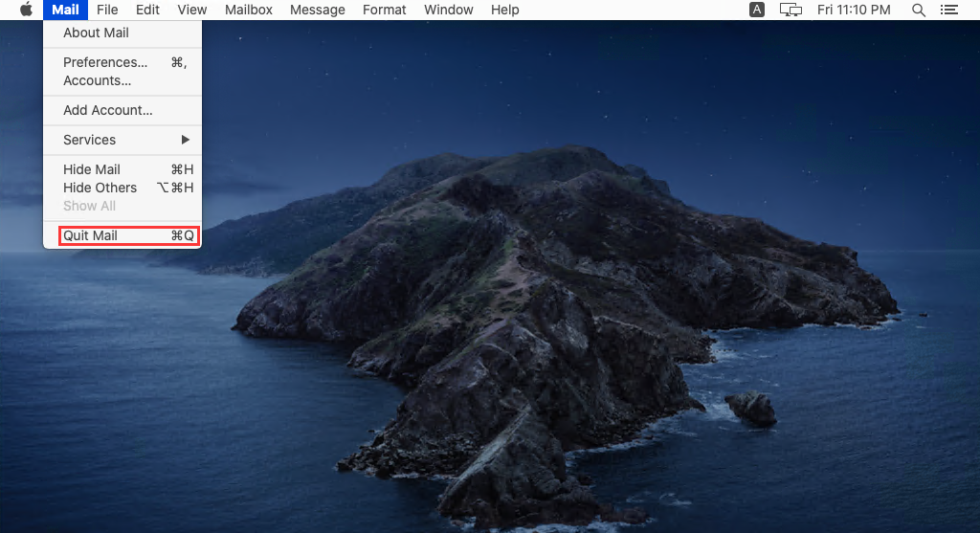The image size is (980, 533).
Task: Select Hide Others in the menu
Action: [100, 188]
